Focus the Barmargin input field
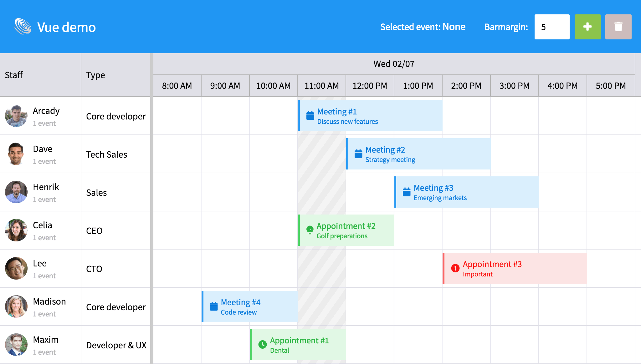The image size is (641, 364). [551, 27]
